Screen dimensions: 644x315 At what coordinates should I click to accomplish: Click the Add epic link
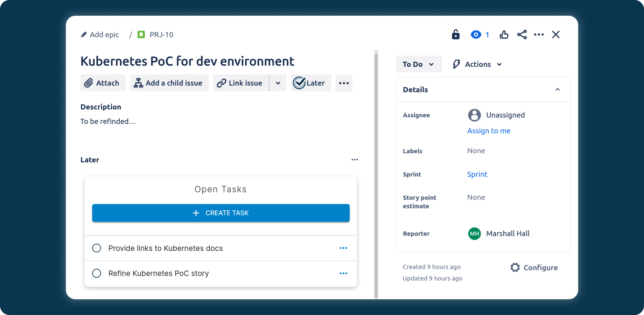pyautogui.click(x=104, y=35)
